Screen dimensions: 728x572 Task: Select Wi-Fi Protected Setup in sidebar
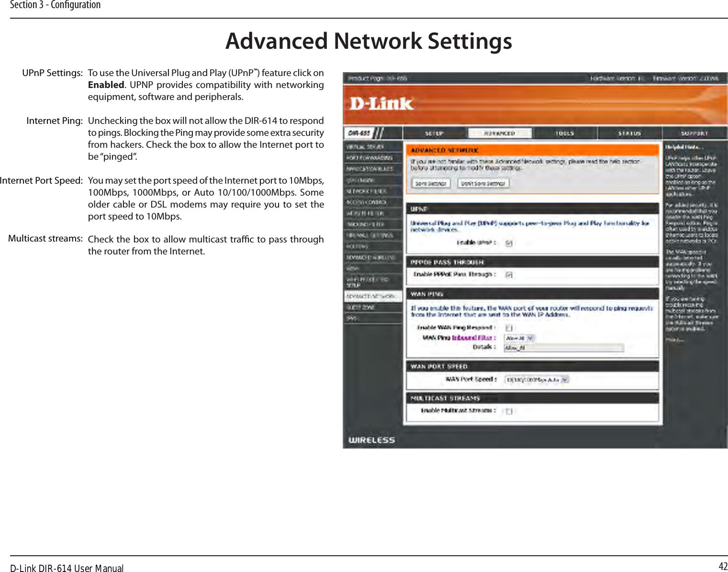pyautogui.click(x=373, y=282)
